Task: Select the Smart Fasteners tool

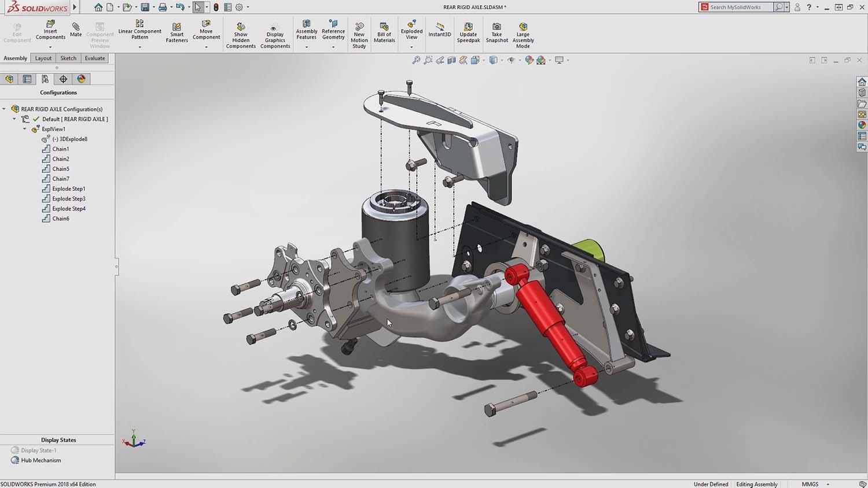Action: click(x=176, y=31)
